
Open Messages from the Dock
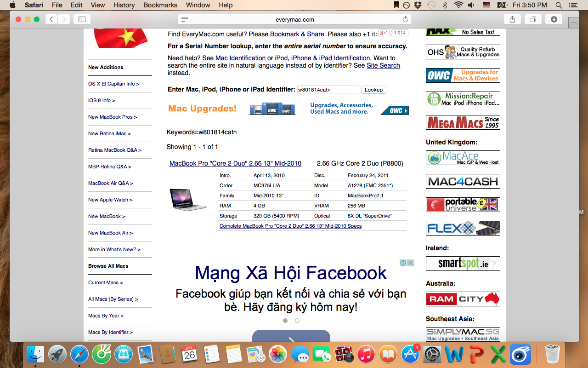[x=300, y=355]
